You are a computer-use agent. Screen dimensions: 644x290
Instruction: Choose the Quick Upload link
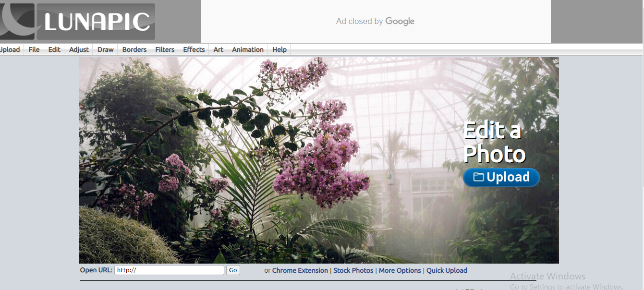447,270
